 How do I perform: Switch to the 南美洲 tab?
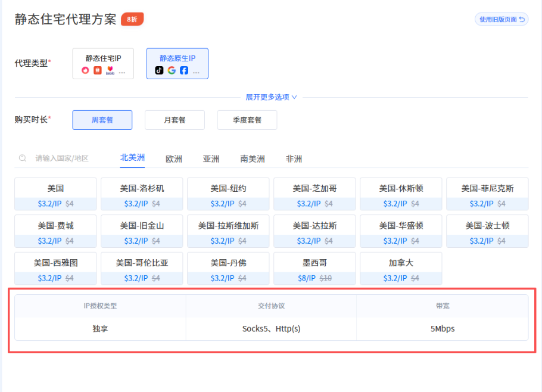(253, 159)
